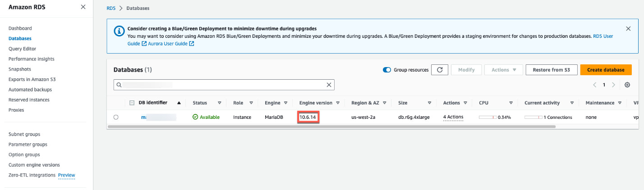The height and width of the screenshot is (190, 644).
Task: Sort table by CPU column
Action: (x=511, y=103)
